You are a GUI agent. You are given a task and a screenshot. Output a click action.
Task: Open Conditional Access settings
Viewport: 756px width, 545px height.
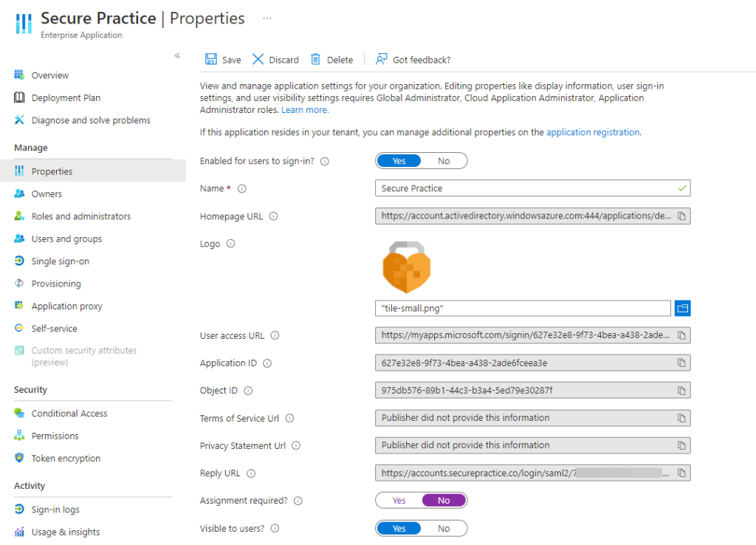tap(69, 414)
